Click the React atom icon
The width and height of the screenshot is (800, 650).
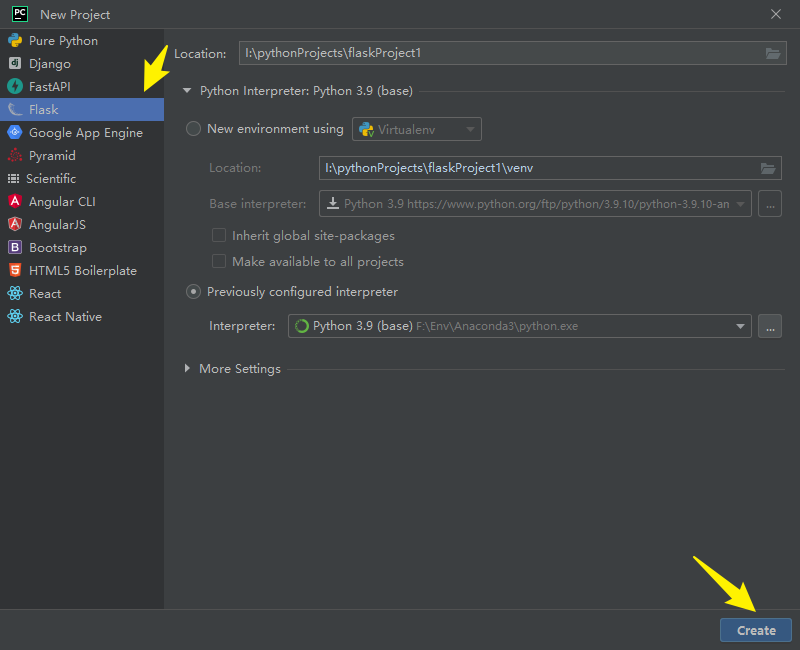[15, 293]
